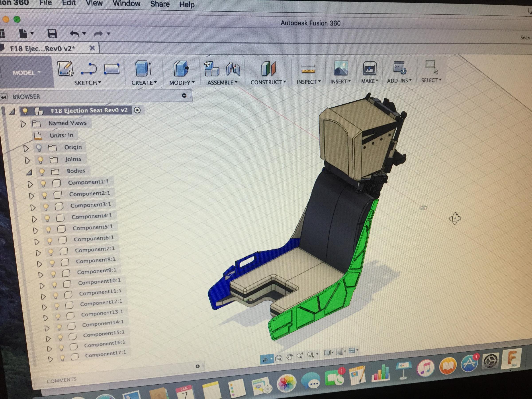
Task: Toggle visibility bulb for Component1:1
Action: [x=43, y=184]
